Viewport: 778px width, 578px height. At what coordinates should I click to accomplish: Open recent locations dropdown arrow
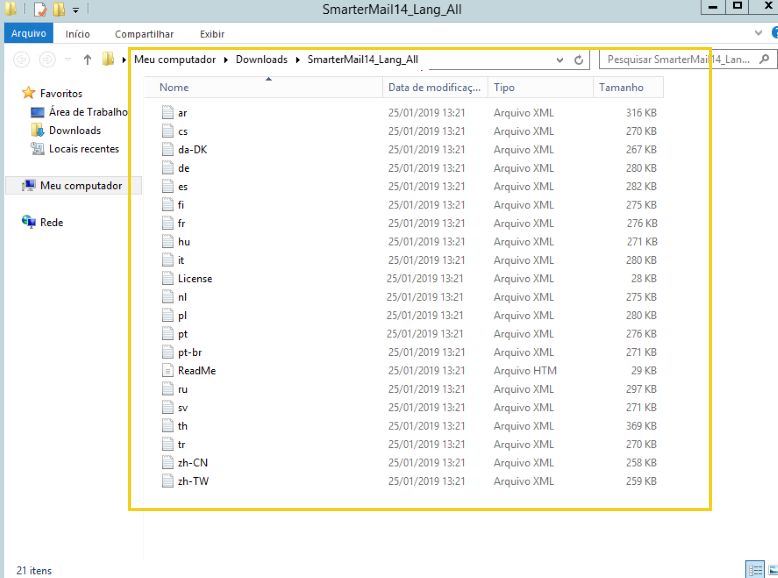tap(68, 60)
